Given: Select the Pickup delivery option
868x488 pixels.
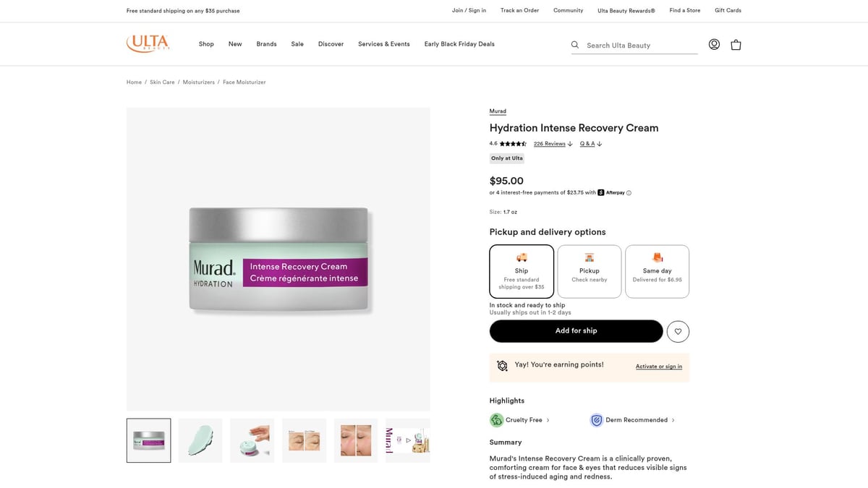Looking at the screenshot, I should pyautogui.click(x=590, y=271).
